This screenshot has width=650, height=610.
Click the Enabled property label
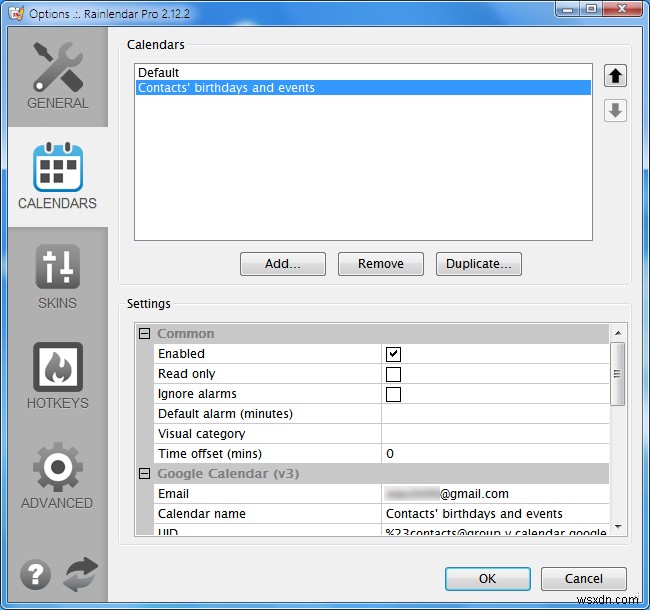coord(181,354)
